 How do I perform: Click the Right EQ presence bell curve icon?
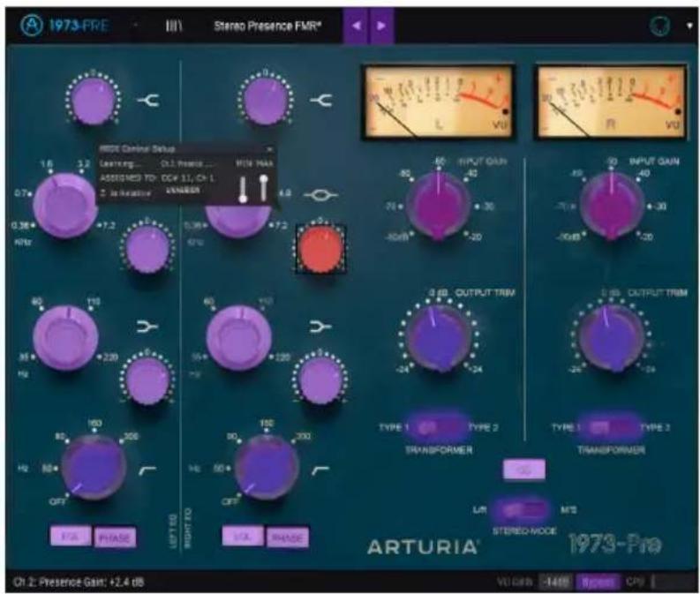pyautogui.click(x=320, y=195)
